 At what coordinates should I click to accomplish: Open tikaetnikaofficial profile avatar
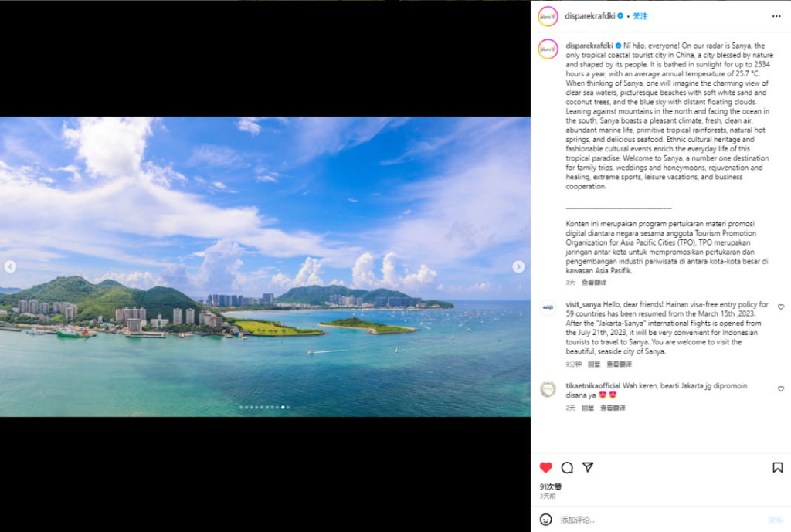(x=548, y=389)
